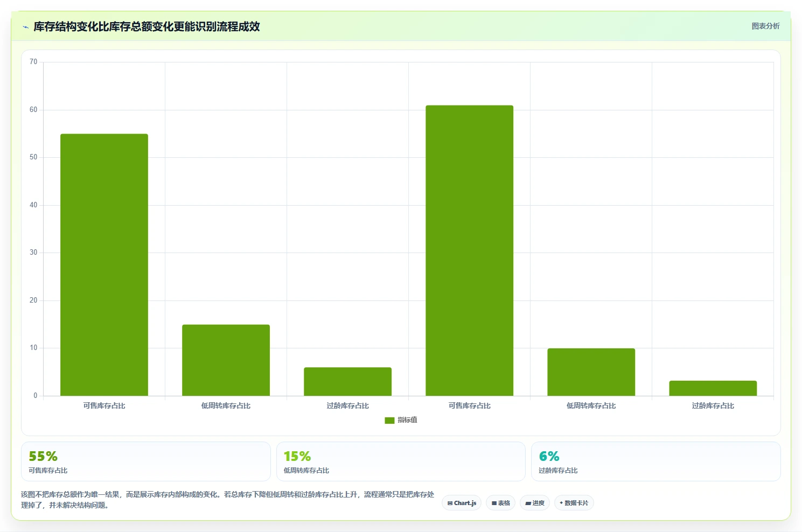
Task: Click the y-axis label 10
Action: [33, 348]
